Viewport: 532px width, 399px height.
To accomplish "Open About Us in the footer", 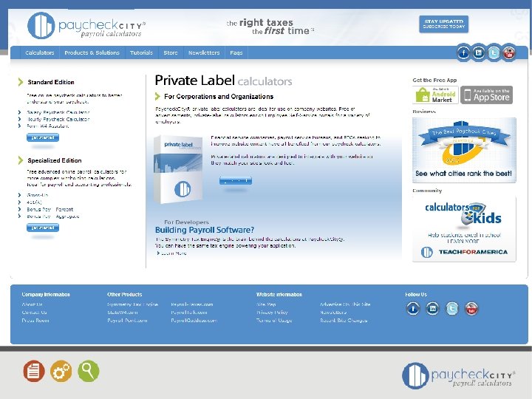I will tap(33, 304).
